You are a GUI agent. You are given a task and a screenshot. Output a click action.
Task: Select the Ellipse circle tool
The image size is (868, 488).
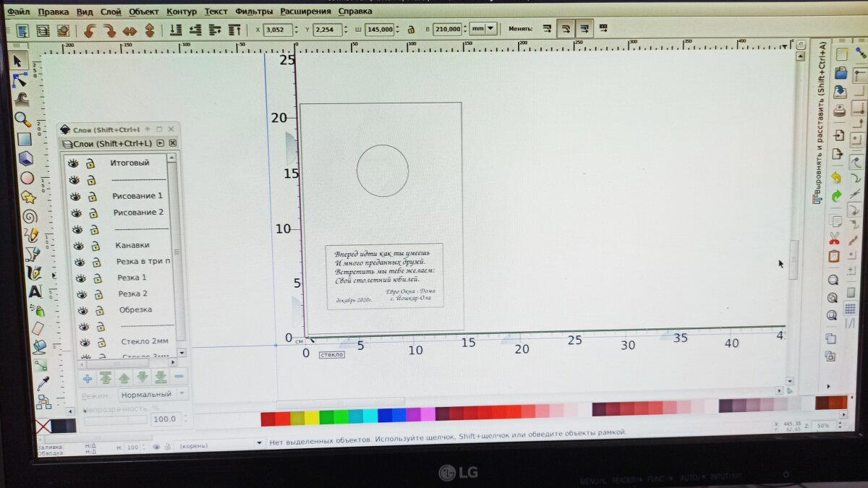pos(27,177)
